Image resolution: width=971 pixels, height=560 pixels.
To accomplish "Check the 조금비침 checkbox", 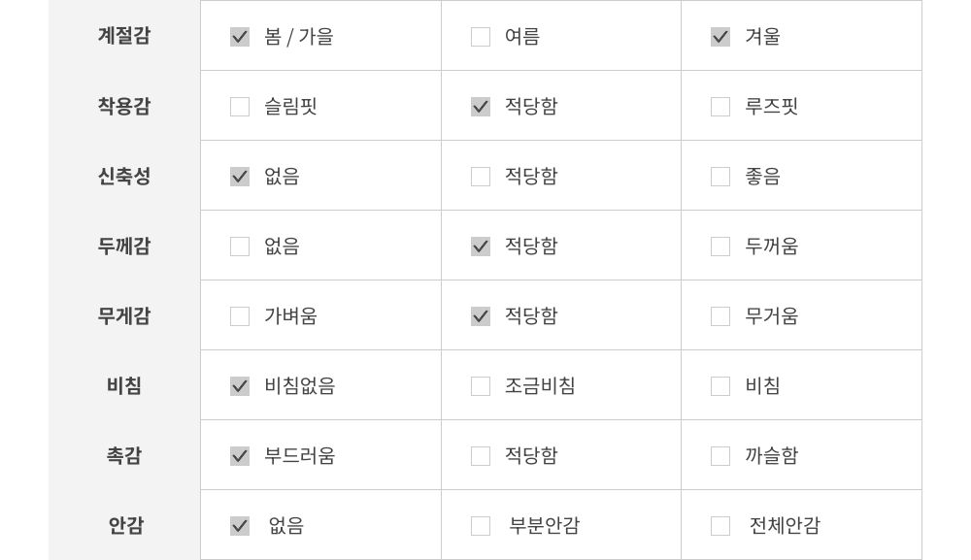I will point(481,386).
